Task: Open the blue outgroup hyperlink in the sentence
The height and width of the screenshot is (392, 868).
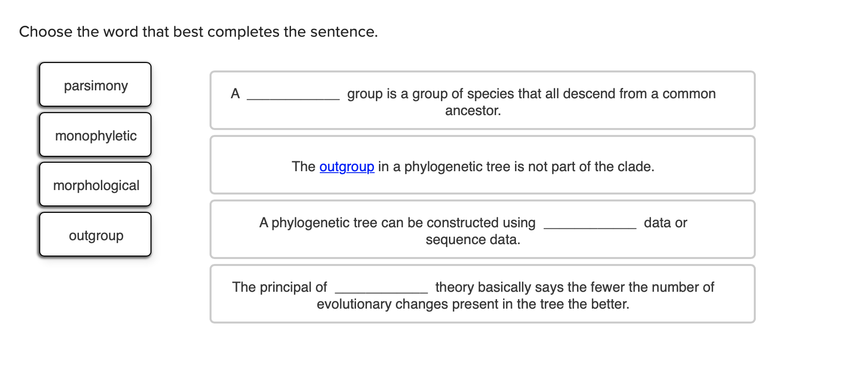Action: coord(347,167)
